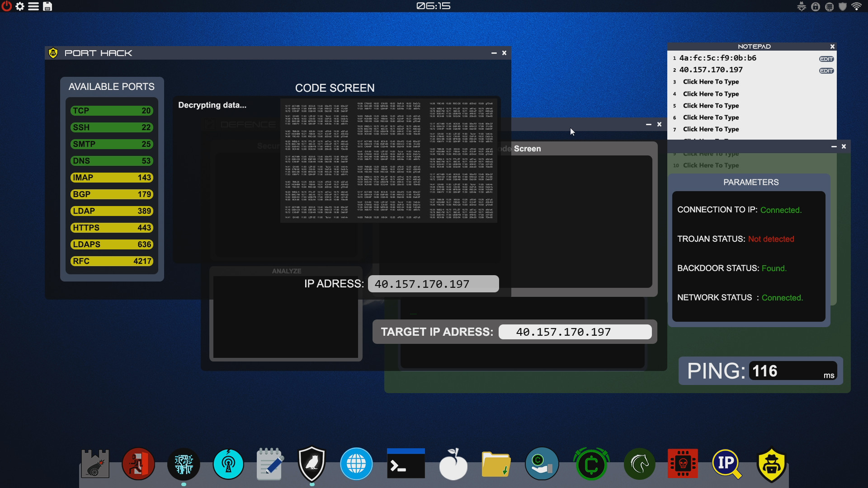
Task: Open the radio antenna signal tool
Action: [229, 463]
